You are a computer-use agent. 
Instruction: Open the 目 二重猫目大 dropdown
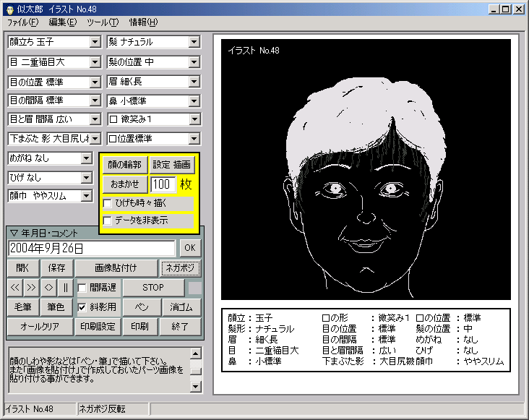pyautogui.click(x=95, y=62)
